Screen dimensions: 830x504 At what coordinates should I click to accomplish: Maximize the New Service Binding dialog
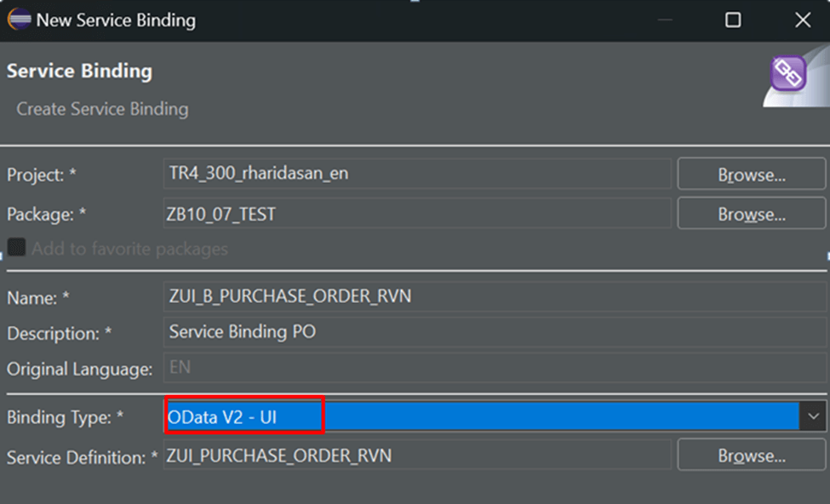pyautogui.click(x=733, y=20)
